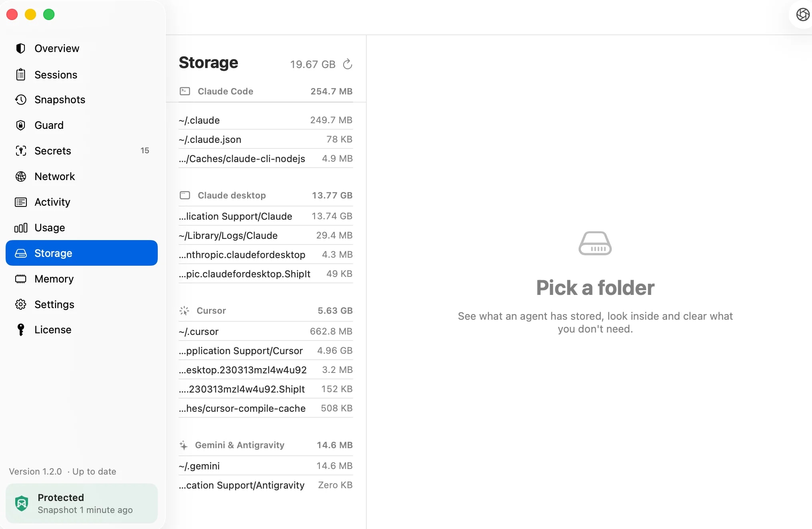Click the Settings gear icon
This screenshot has width=812, height=529.
coord(20,305)
